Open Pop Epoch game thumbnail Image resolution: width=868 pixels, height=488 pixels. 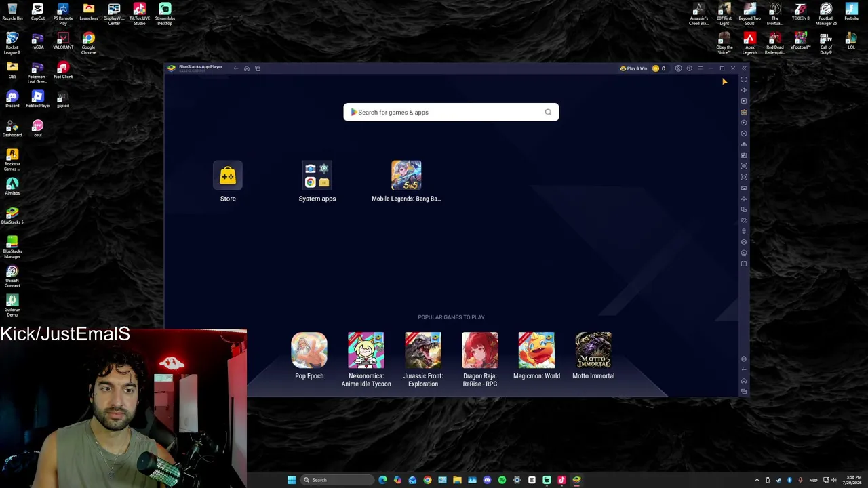pyautogui.click(x=309, y=350)
